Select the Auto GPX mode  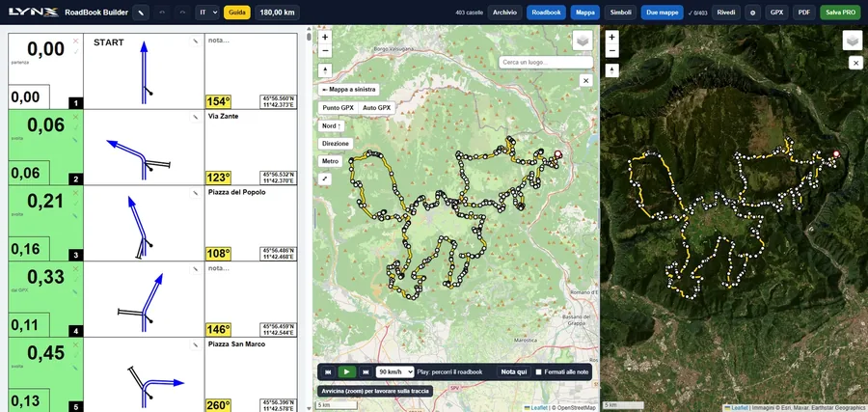click(x=377, y=108)
